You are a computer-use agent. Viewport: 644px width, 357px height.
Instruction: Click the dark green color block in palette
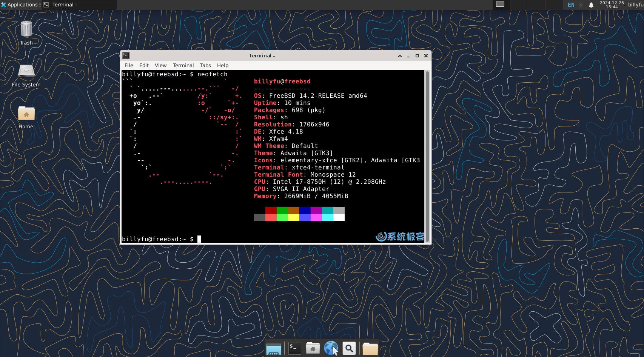point(282,210)
